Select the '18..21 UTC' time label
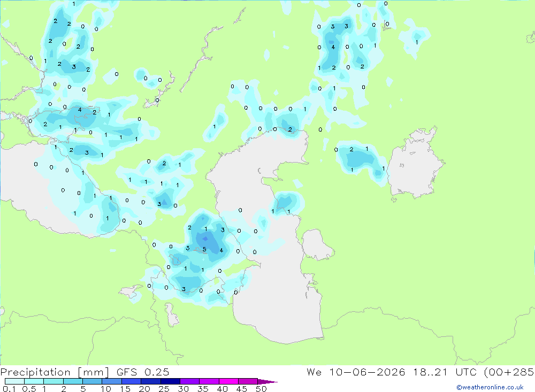This screenshot has width=535, height=392. pyautogui.click(x=446, y=372)
